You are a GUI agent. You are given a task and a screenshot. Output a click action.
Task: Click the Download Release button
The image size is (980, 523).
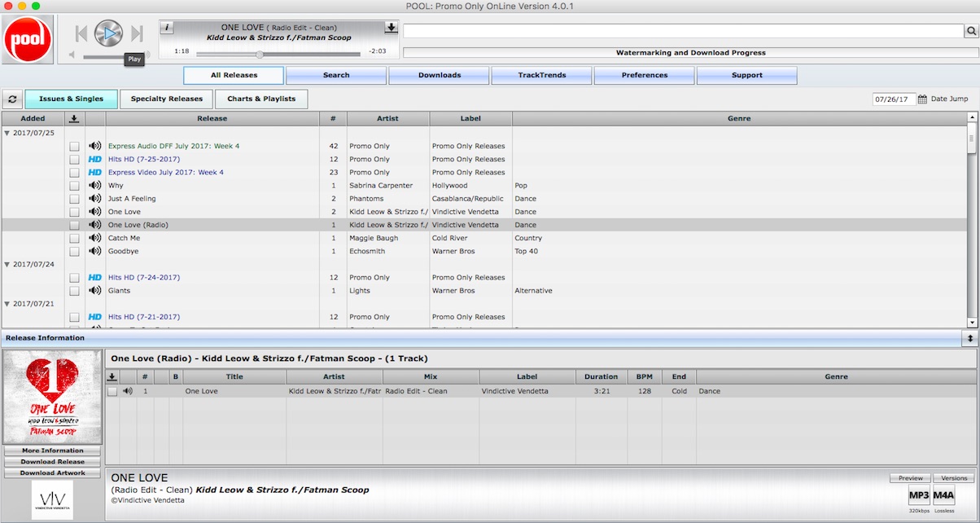tap(53, 462)
